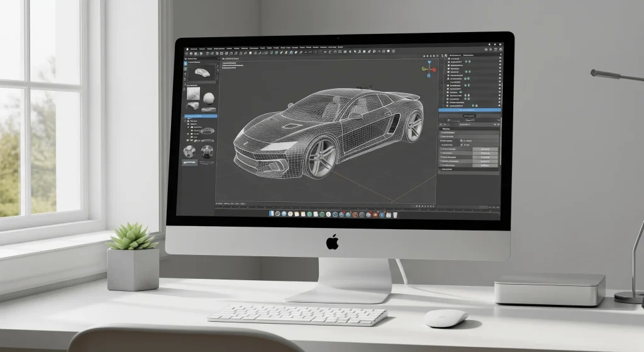Select the sphere shape thumbnail

[x=209, y=98]
